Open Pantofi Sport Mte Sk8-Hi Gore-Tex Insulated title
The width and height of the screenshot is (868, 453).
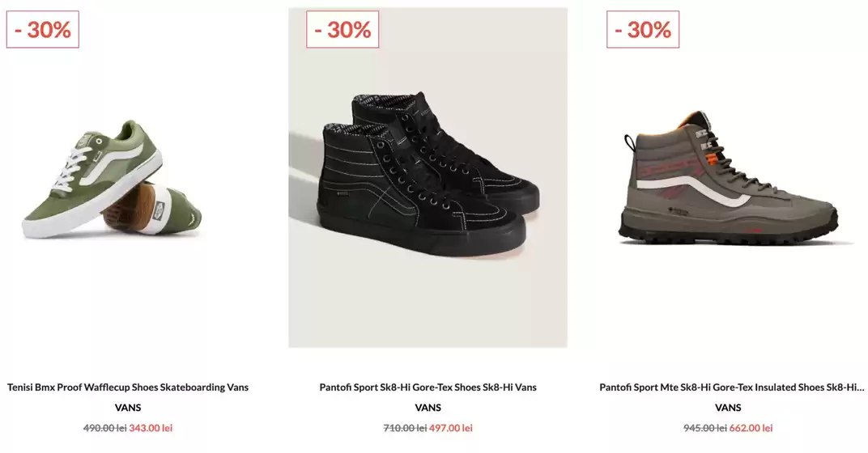tap(731, 387)
